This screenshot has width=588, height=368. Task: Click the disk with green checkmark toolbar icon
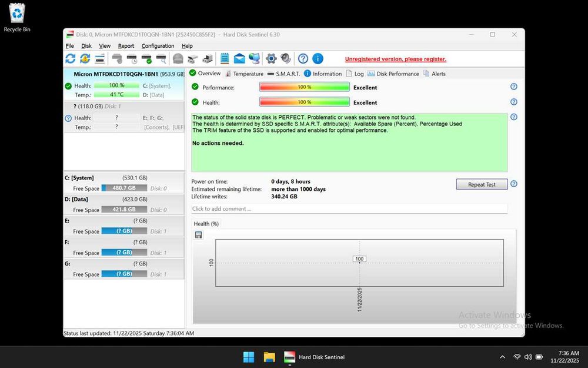[146, 58]
